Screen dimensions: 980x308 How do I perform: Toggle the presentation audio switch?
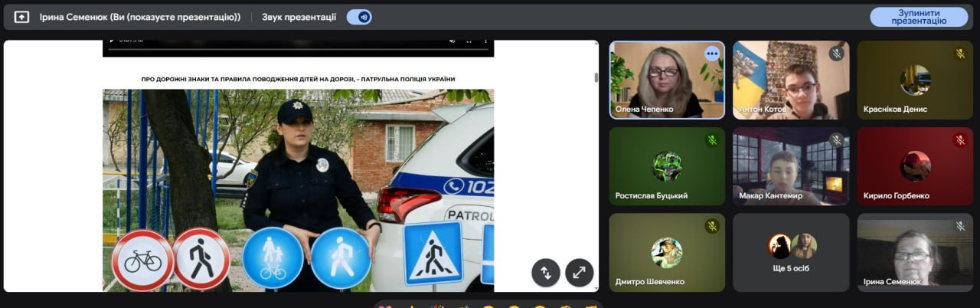(359, 17)
